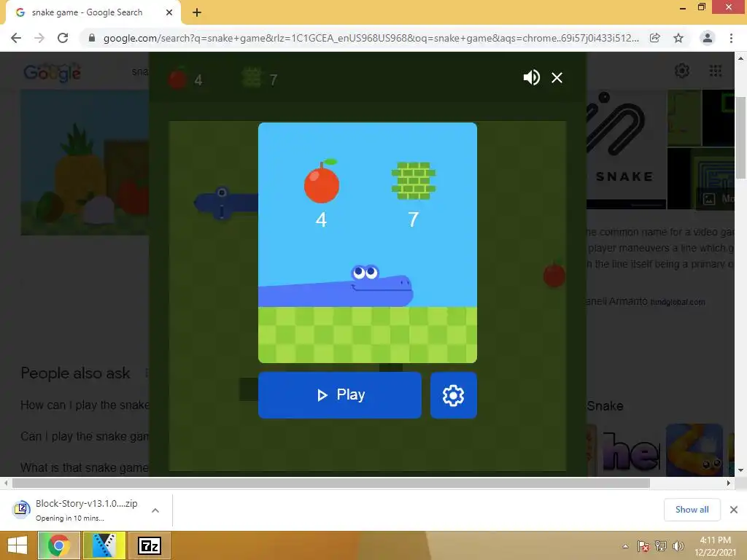Viewport: 747px width, 560px height.
Task: Close the snake game browser tab
Action: tap(169, 12)
